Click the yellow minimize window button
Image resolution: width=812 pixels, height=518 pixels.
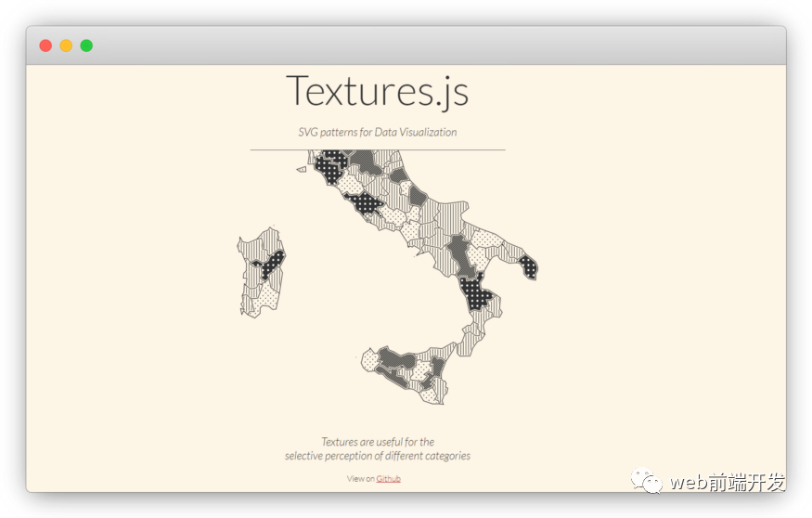[66, 45]
